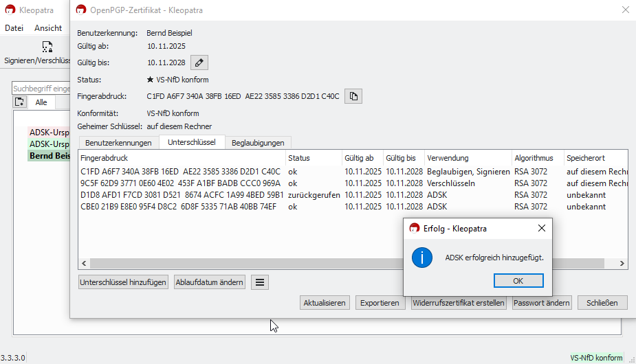Open the Ansicht menu

[48, 28]
